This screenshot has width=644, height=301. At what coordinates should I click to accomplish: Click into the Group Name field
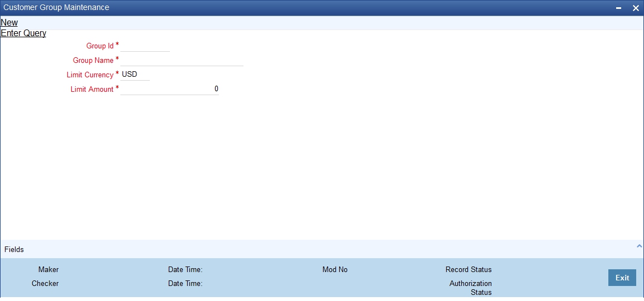[182, 60]
